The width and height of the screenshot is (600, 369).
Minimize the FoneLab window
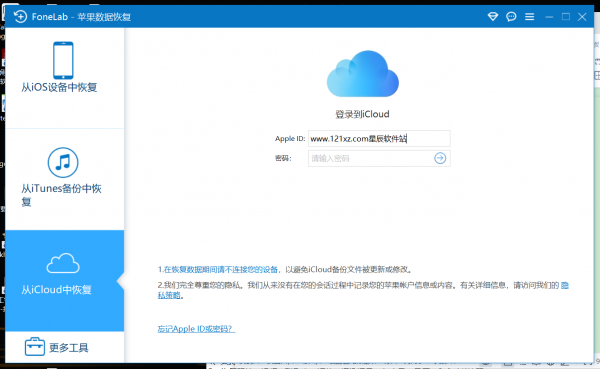pos(549,17)
